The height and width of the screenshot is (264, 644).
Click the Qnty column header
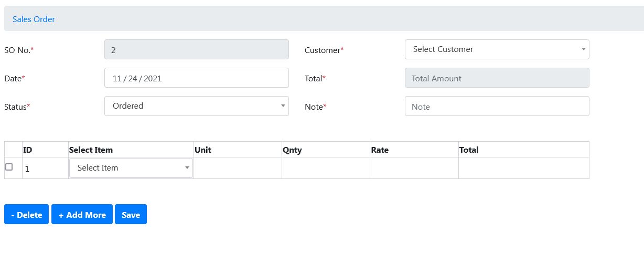click(292, 150)
